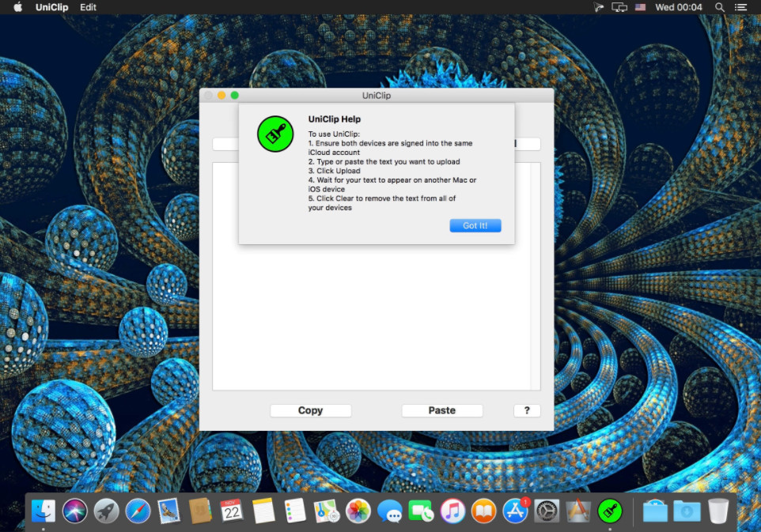The width and height of the screenshot is (761, 532).
Task: Launch Siri from the dock
Action: point(74,511)
